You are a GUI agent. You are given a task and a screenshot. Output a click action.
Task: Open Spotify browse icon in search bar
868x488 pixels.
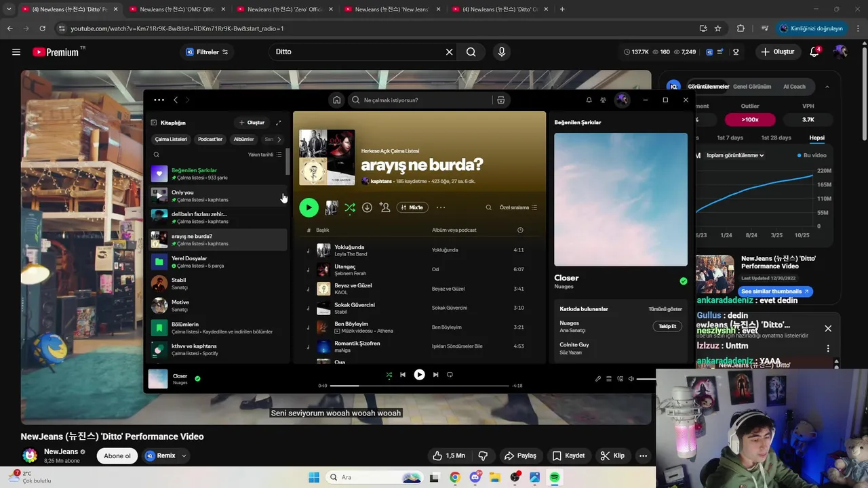coord(500,100)
